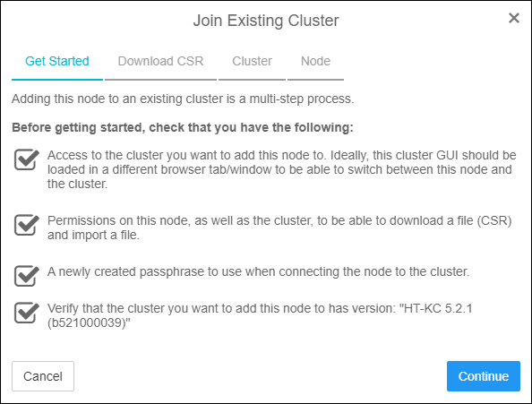Screen dimensions: 532x404
Task: Untick the newly created passphrase checkbox
Action: pos(27,275)
